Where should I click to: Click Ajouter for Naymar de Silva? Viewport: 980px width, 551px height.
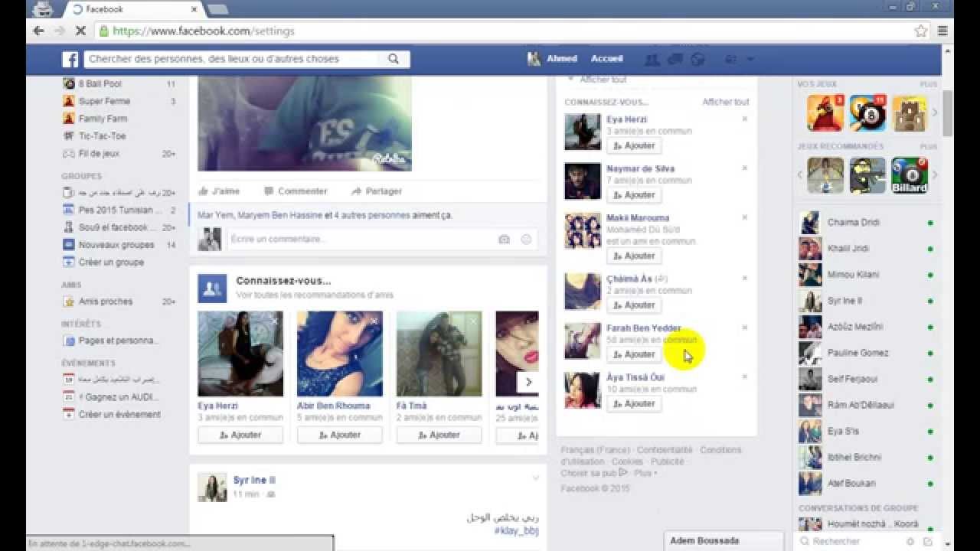[634, 195]
